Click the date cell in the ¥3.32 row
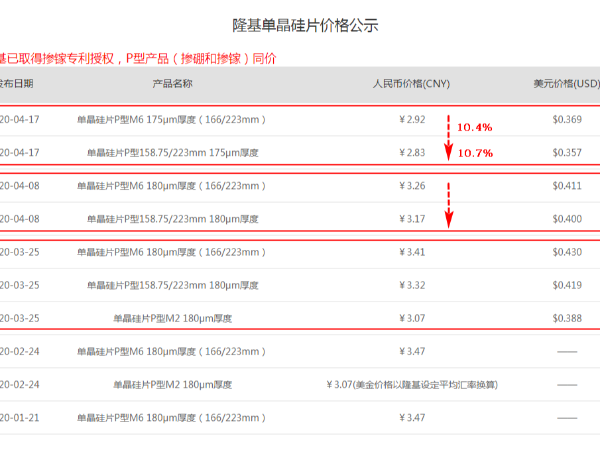This screenshot has width=600, height=450. (20, 285)
